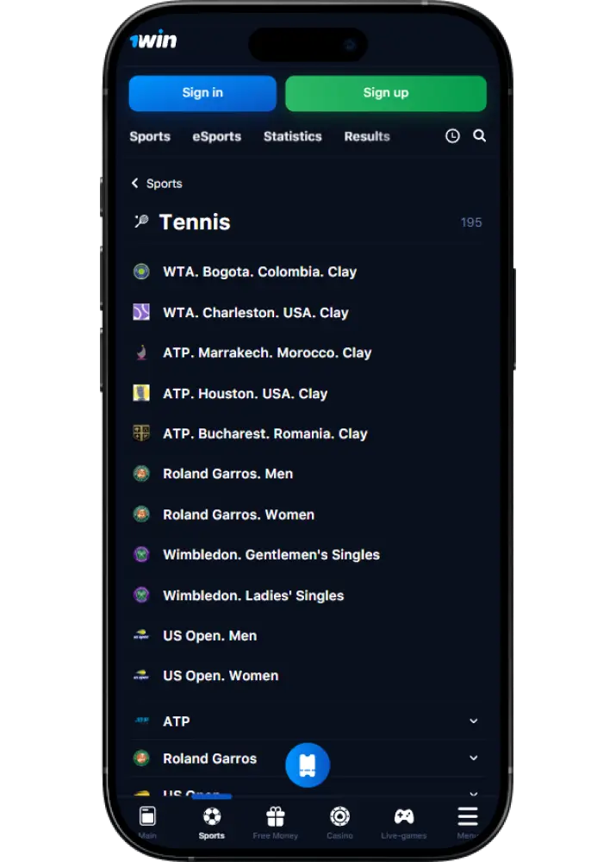Go to Main in bottom navigation

pyautogui.click(x=147, y=822)
